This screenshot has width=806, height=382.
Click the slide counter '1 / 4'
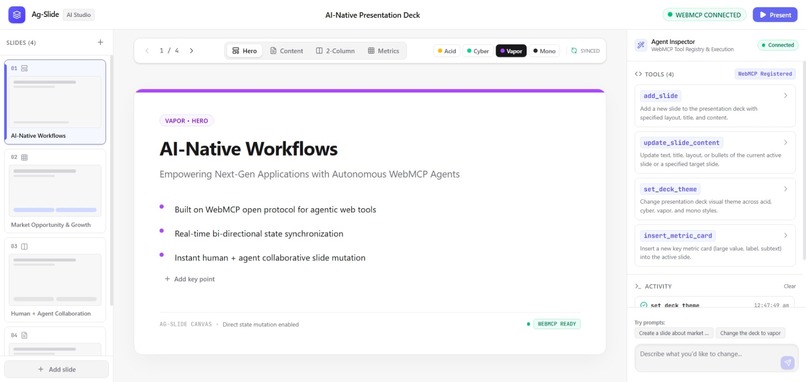pos(169,51)
